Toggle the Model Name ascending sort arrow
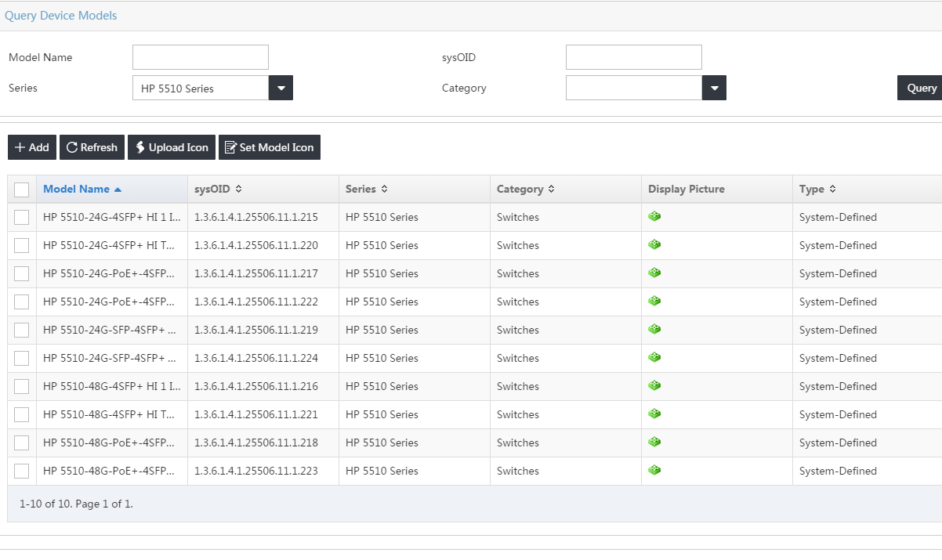Viewport: 942px width, 560px height. (118, 190)
